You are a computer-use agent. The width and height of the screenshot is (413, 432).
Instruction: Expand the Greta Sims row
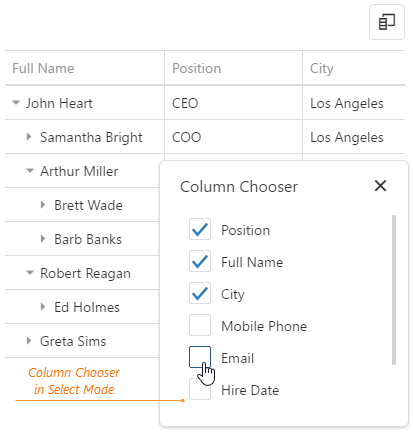[x=29, y=341]
